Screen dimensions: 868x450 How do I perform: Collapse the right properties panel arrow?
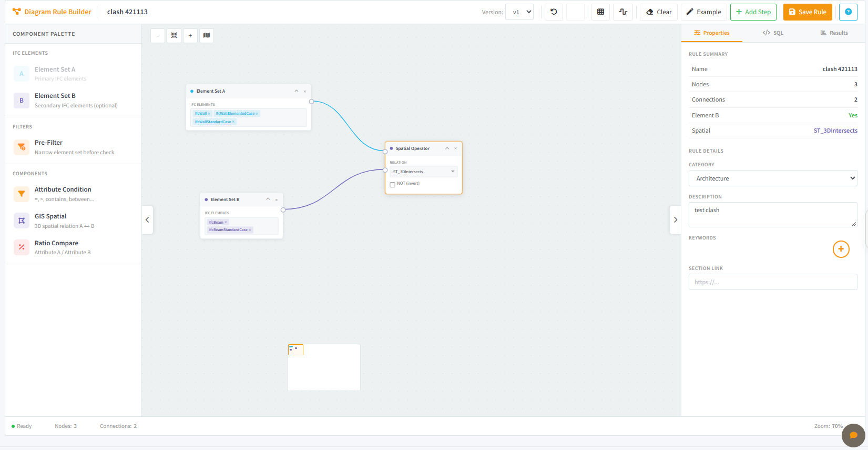tap(676, 220)
